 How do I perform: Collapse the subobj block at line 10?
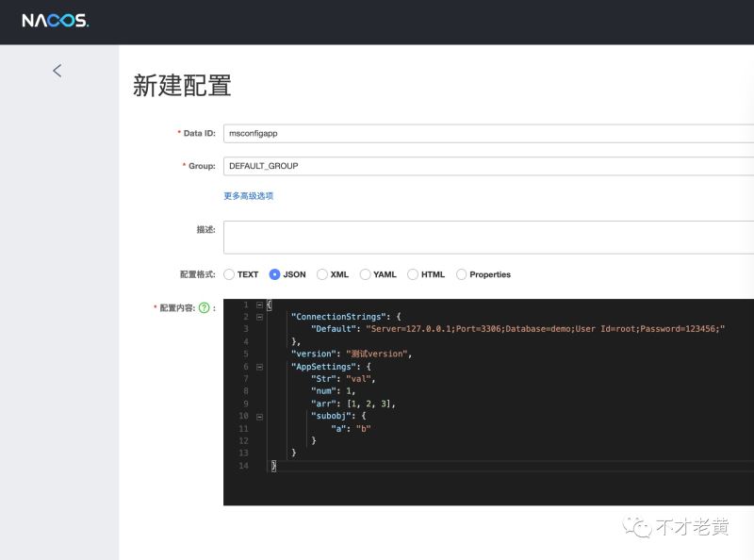tap(258, 416)
